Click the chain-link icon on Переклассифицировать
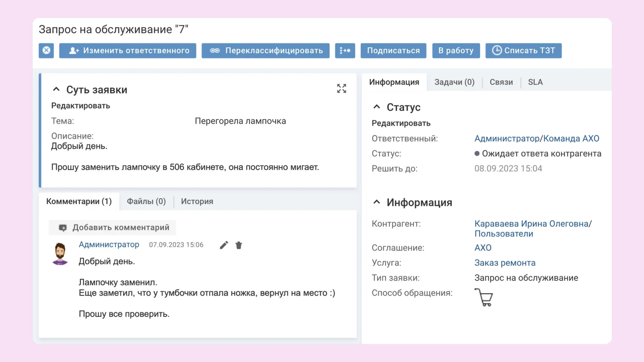This screenshot has width=644, height=362. tap(215, 50)
